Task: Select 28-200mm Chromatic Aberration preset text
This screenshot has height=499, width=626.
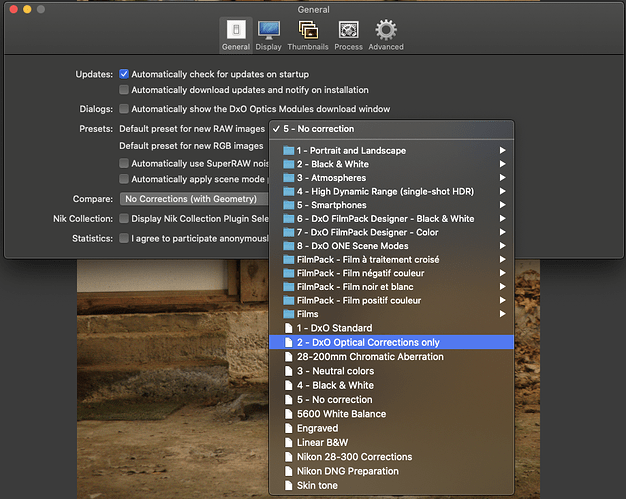Action: click(370, 357)
